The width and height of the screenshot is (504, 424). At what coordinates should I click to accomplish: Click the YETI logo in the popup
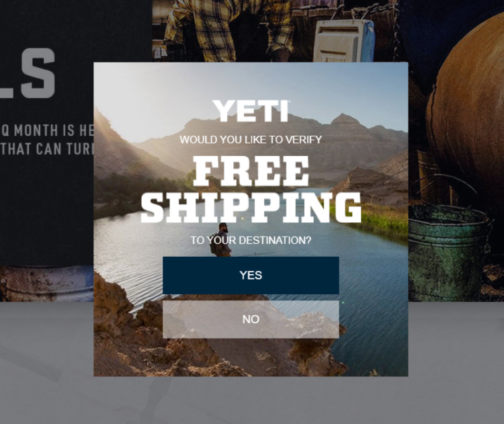(251, 111)
